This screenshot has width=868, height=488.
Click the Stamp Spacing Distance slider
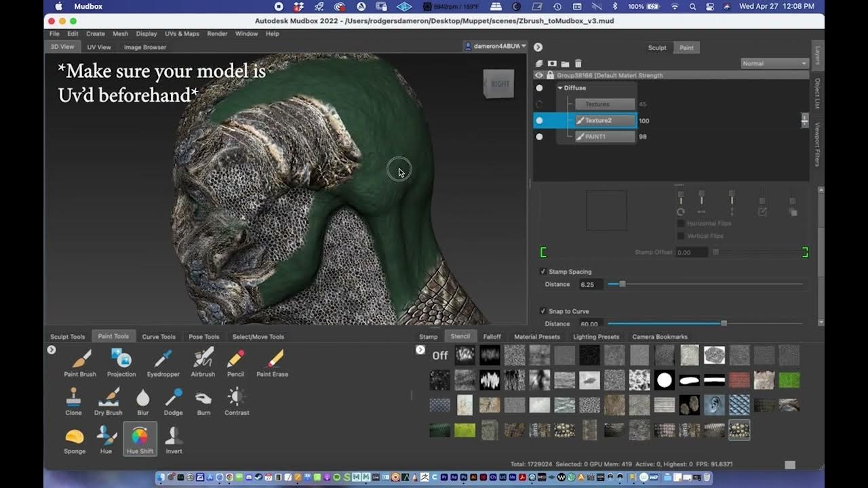(705, 284)
